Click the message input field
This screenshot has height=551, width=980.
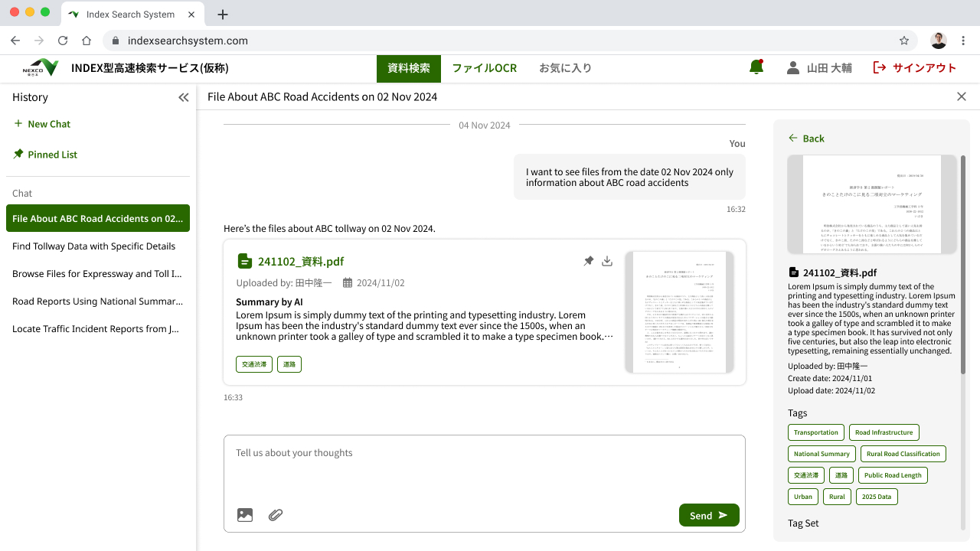484,467
